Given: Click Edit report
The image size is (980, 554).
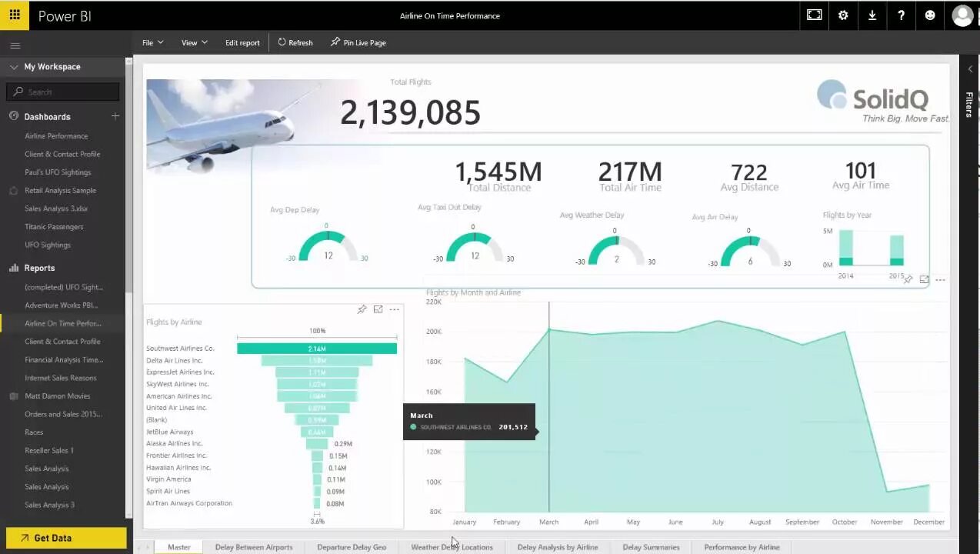Looking at the screenshot, I should [242, 42].
